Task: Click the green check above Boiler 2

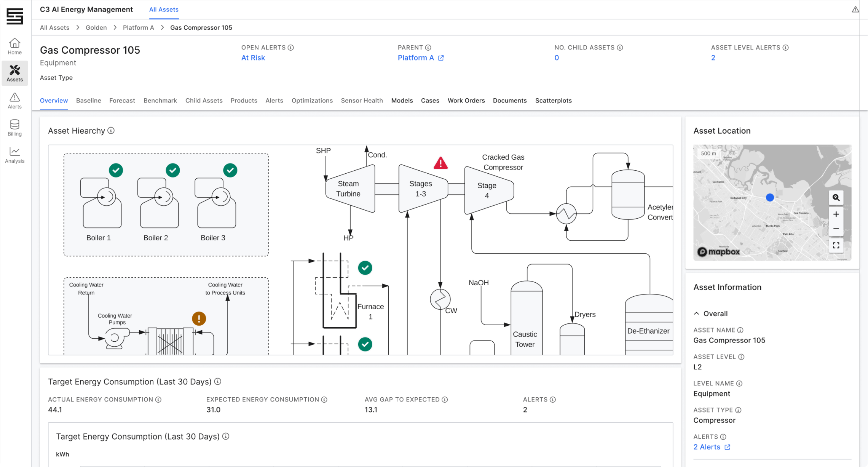Action: point(173,170)
